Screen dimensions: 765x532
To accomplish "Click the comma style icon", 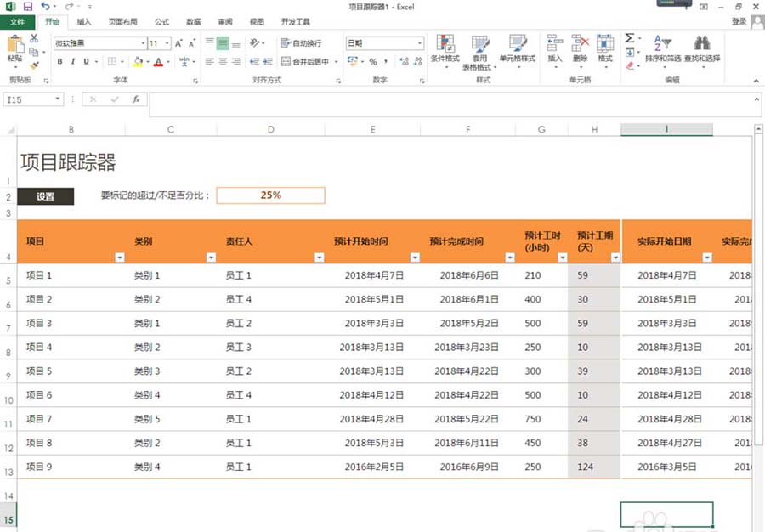I will click(386, 62).
